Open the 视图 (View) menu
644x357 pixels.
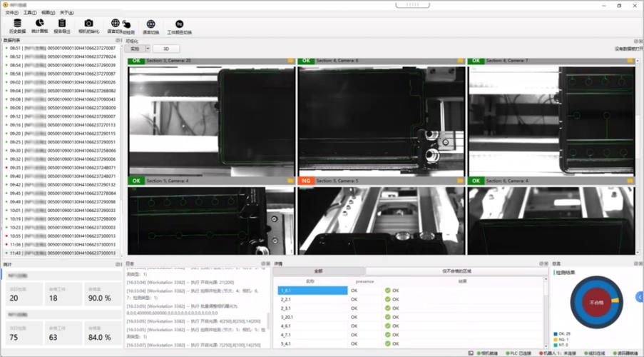(46, 13)
